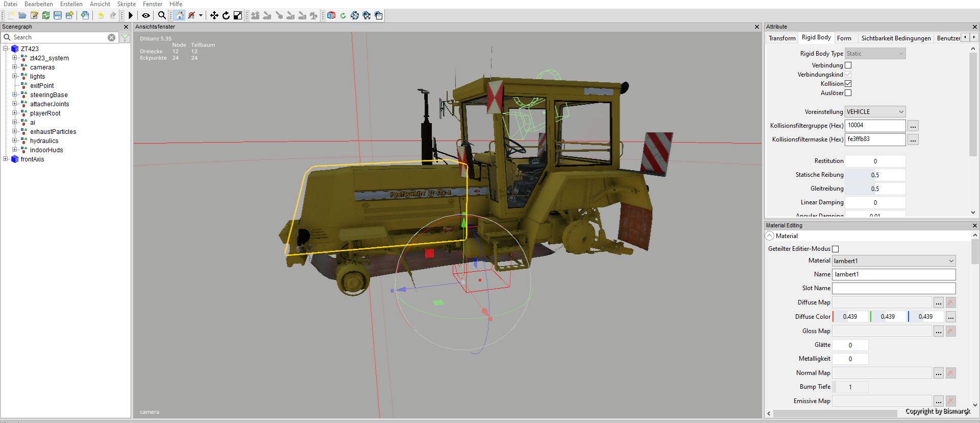
Task: Open the Voreinstellung VEHICLE dropdown
Action: click(875, 112)
